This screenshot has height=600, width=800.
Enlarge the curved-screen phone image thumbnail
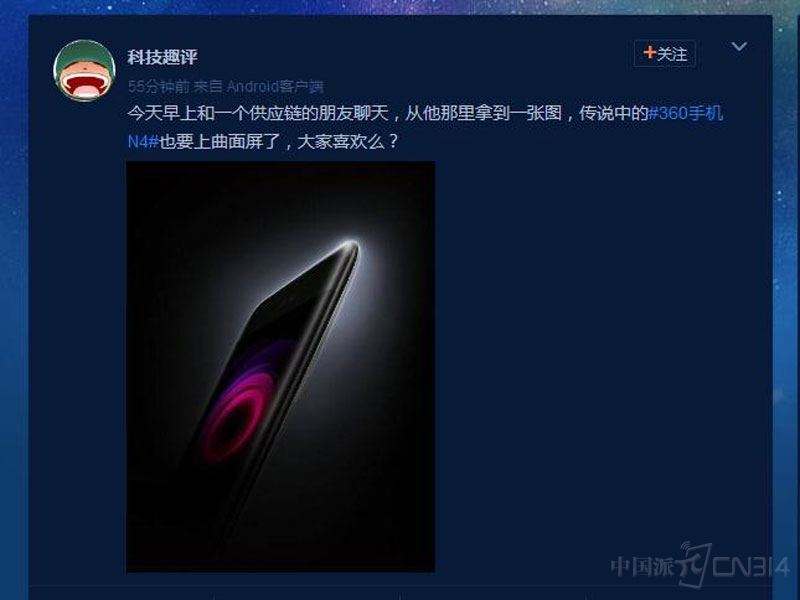click(x=281, y=367)
